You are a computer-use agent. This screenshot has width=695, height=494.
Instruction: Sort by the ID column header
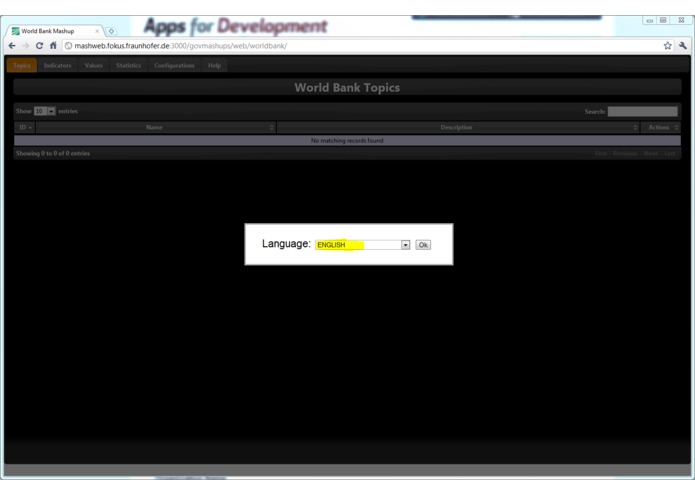25,127
